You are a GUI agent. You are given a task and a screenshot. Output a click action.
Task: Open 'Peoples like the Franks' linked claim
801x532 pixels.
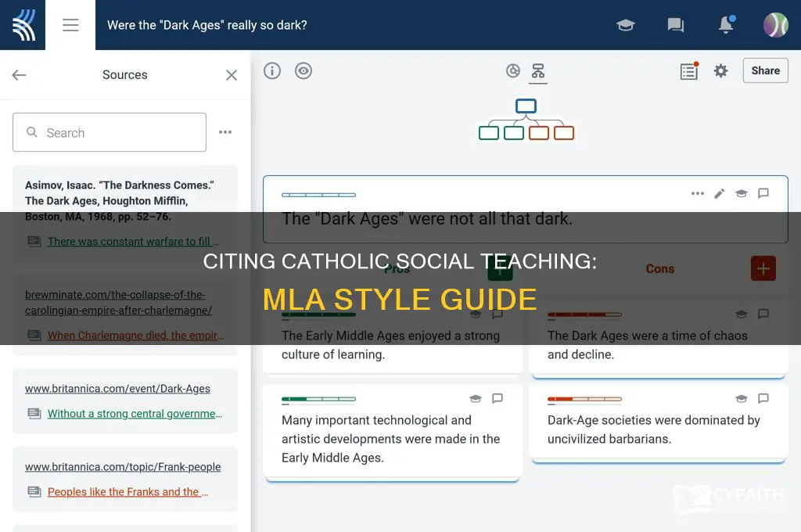point(128,491)
